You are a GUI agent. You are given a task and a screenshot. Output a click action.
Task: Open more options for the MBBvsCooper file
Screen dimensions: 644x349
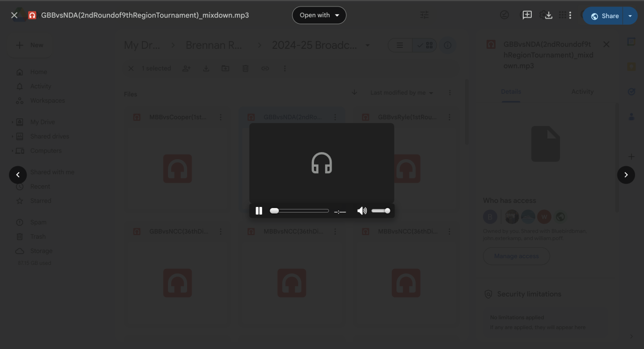pyautogui.click(x=220, y=117)
